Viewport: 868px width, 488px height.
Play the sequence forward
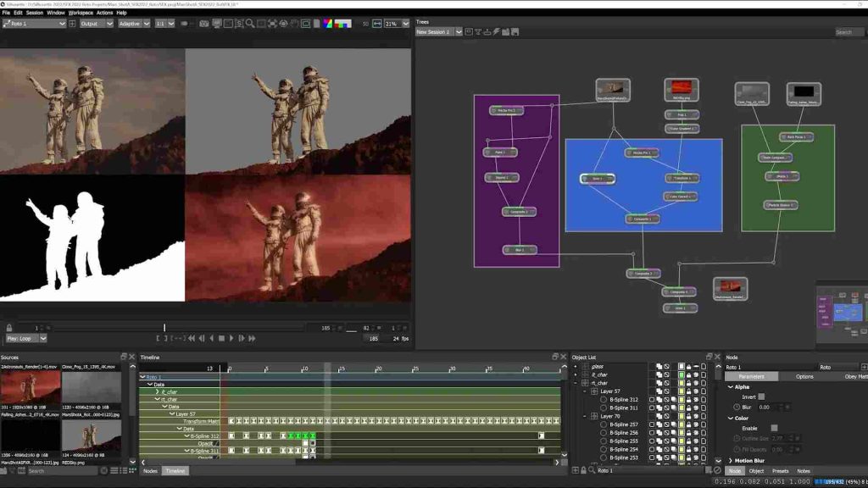point(231,338)
